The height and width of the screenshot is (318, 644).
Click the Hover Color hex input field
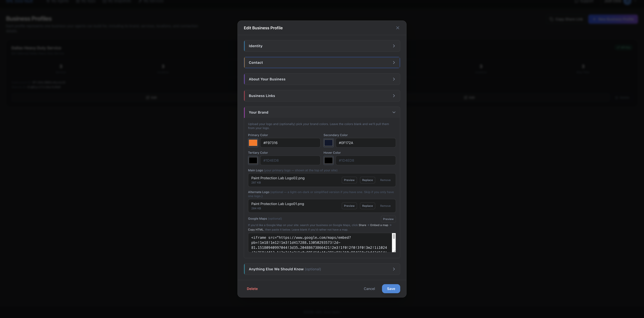pyautogui.click(x=366, y=161)
